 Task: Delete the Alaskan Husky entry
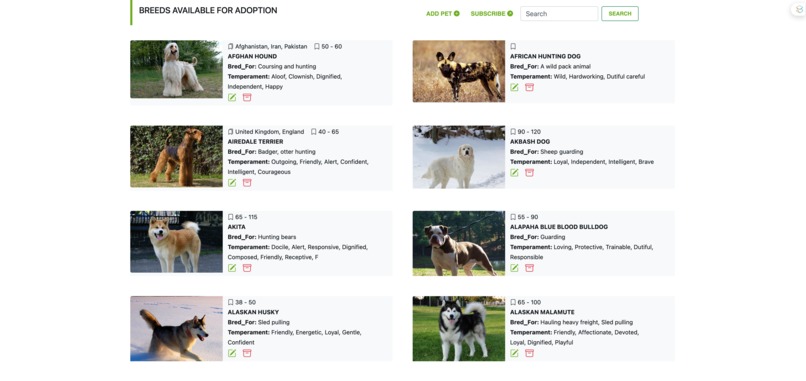click(247, 353)
